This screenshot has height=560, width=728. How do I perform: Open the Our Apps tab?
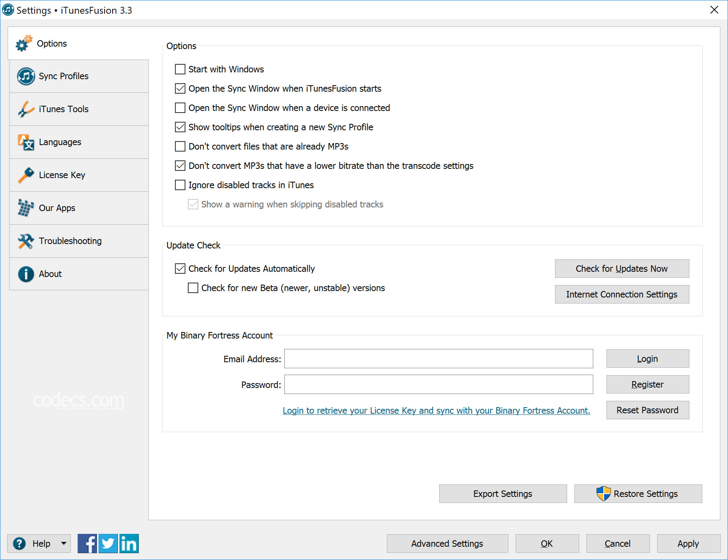pyautogui.click(x=79, y=208)
